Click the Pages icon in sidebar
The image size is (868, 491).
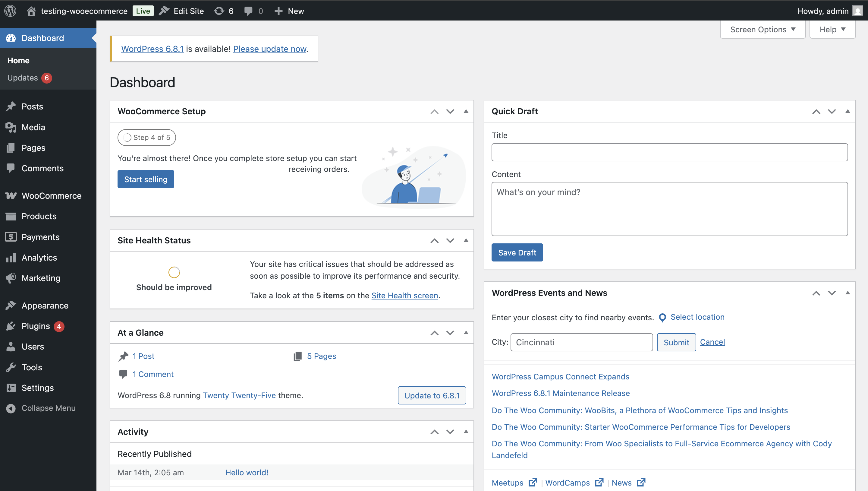click(x=11, y=148)
